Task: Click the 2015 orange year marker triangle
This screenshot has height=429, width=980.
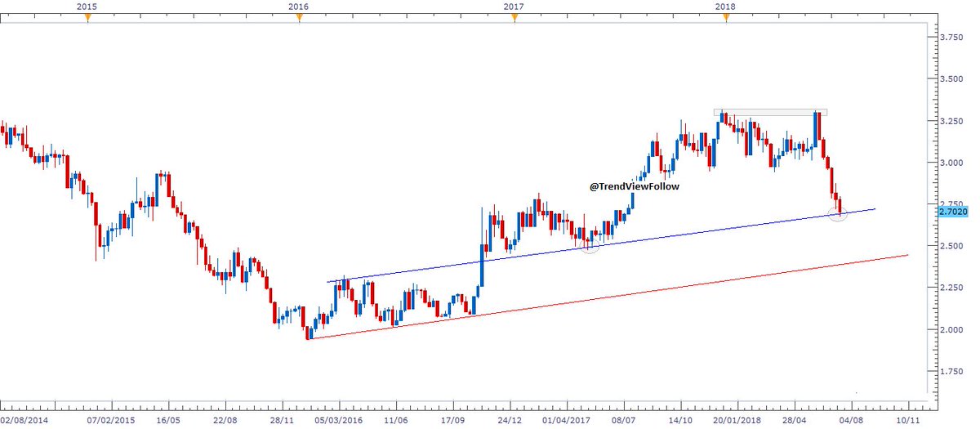Action: click(x=88, y=18)
